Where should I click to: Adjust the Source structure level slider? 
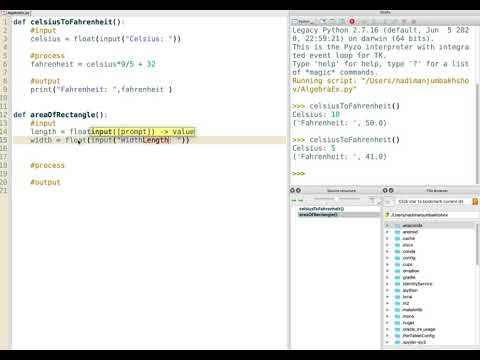[x=337, y=199]
